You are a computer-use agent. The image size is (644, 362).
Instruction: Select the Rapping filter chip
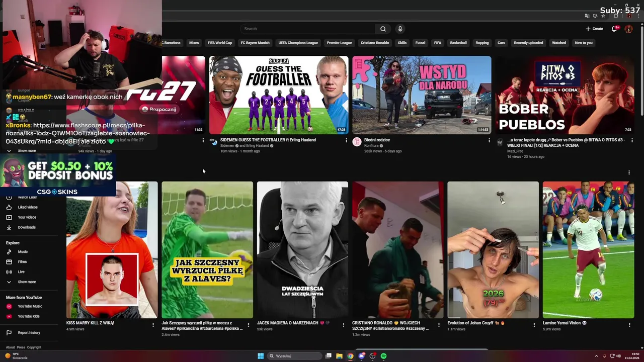(x=482, y=43)
